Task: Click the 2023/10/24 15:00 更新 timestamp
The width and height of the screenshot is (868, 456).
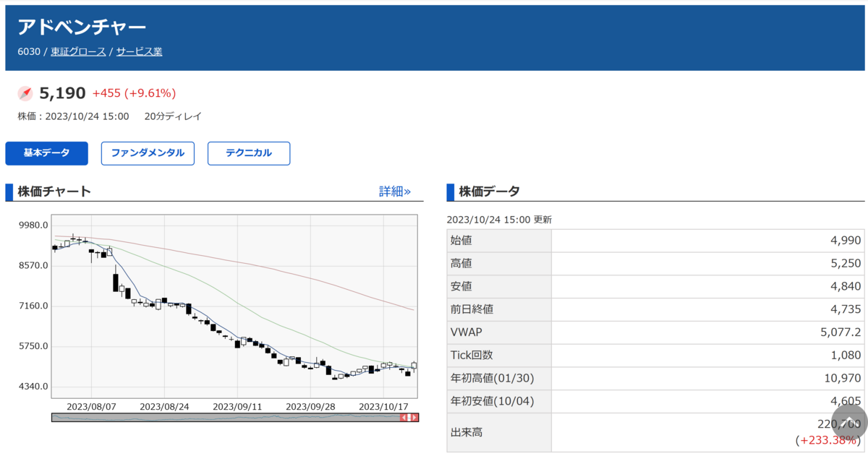Action: pos(499,220)
